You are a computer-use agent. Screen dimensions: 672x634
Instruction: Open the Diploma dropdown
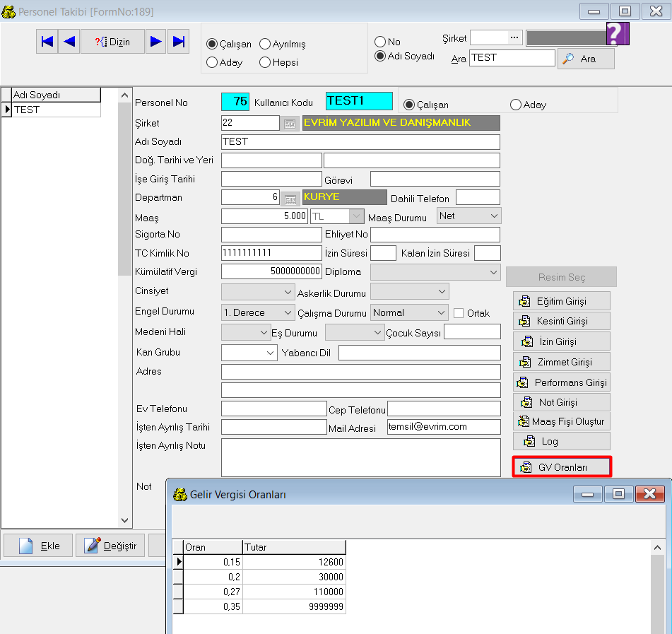435,272
